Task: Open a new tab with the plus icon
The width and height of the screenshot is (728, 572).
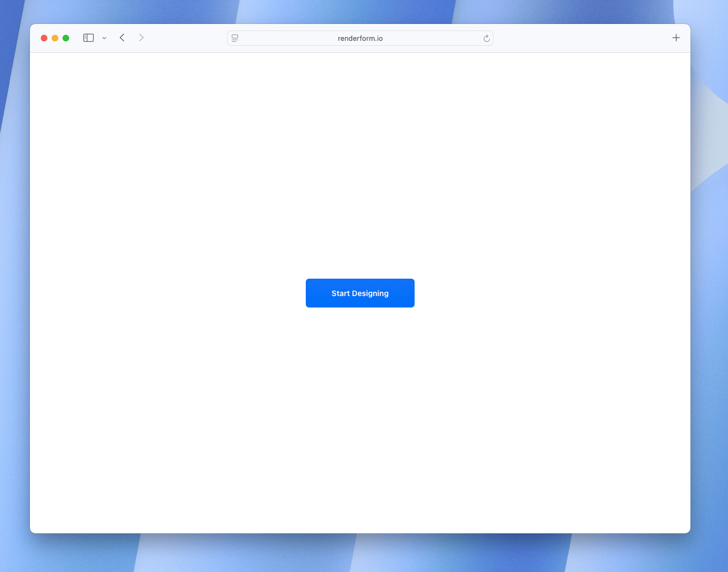Action: [x=676, y=38]
